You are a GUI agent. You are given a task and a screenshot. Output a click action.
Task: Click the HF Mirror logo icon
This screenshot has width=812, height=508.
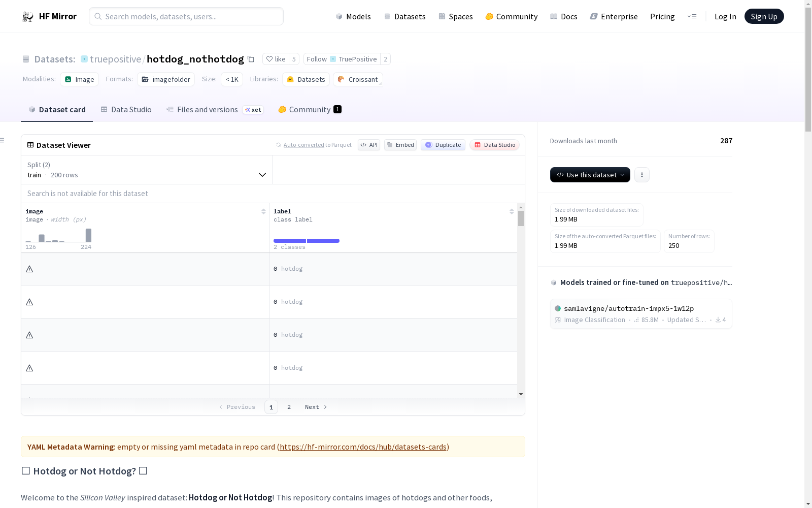(28, 17)
